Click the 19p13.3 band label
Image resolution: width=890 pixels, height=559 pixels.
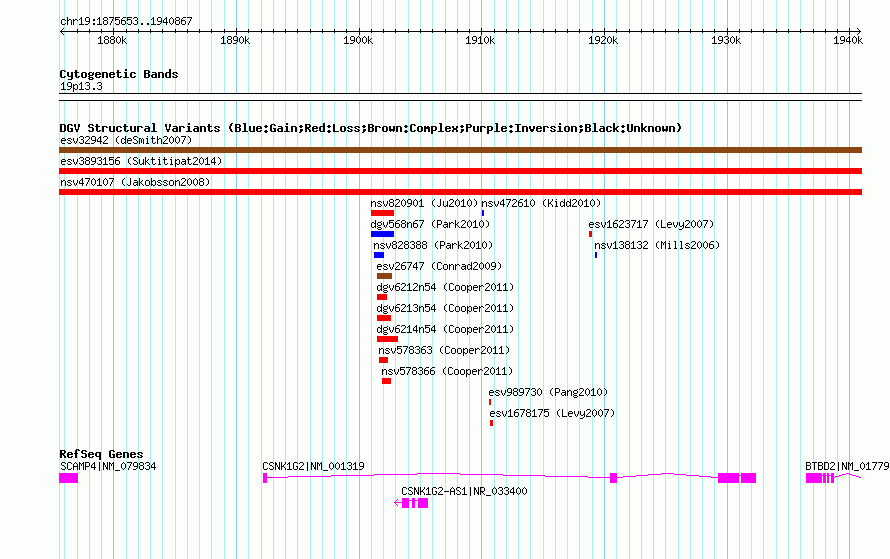81,86
